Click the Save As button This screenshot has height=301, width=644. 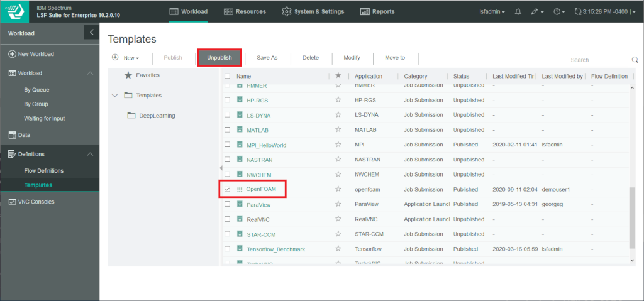pyautogui.click(x=267, y=58)
